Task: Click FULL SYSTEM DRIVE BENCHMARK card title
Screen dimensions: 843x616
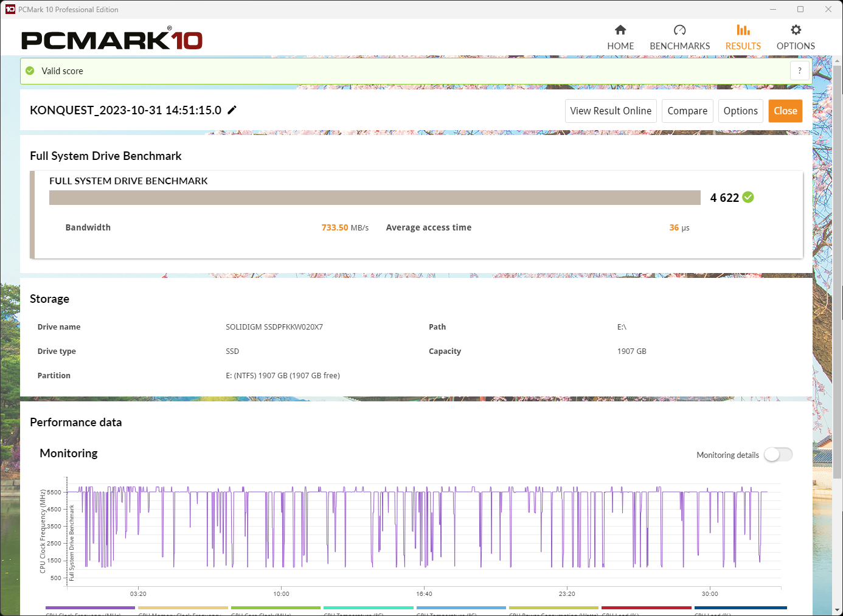Action: [128, 181]
